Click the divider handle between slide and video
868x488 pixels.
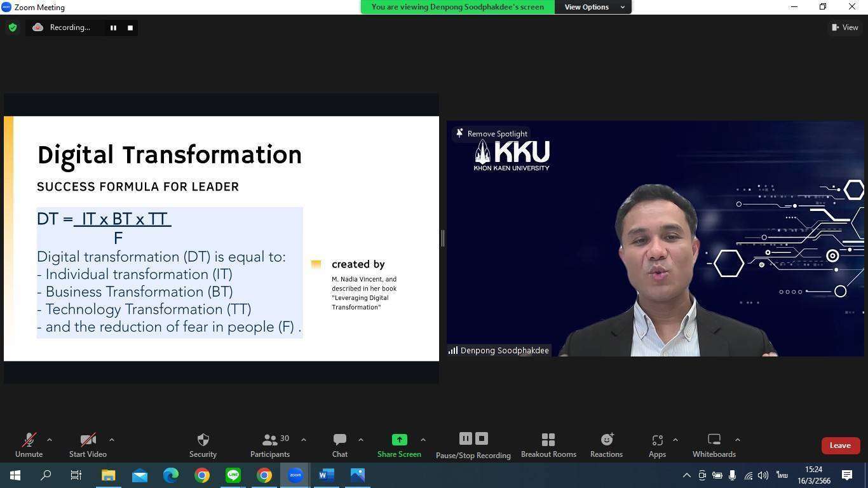[442, 238]
